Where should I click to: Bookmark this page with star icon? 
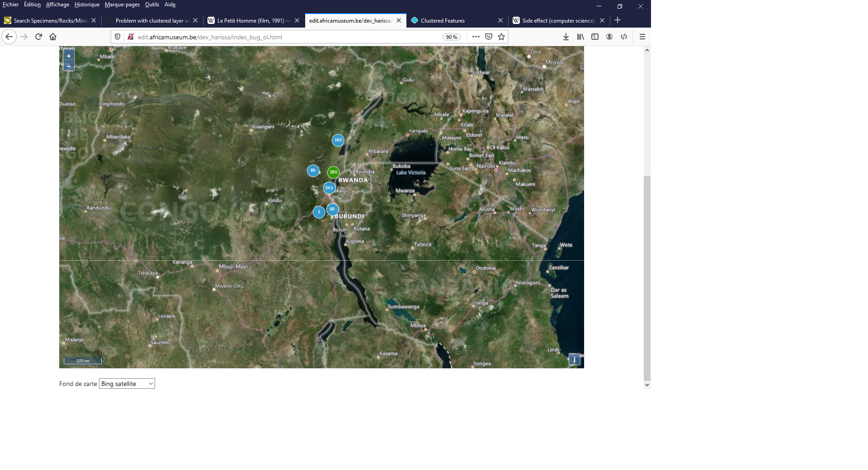pos(501,37)
